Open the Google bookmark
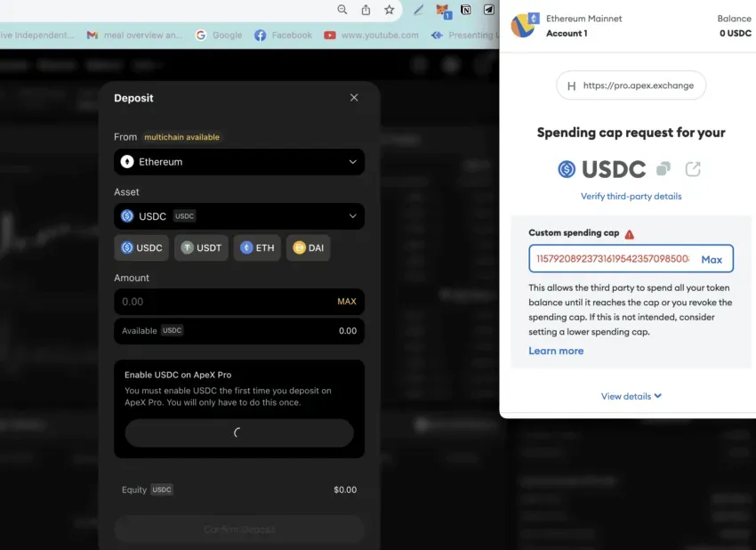756x550 pixels. point(219,36)
